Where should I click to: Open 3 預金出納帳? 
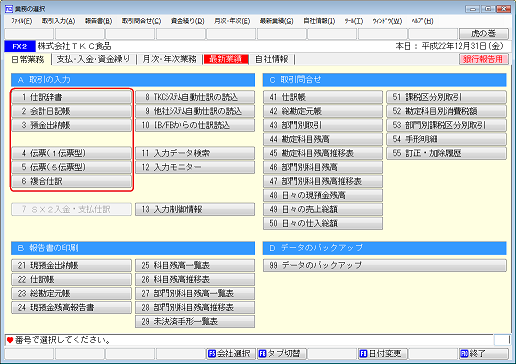point(71,125)
